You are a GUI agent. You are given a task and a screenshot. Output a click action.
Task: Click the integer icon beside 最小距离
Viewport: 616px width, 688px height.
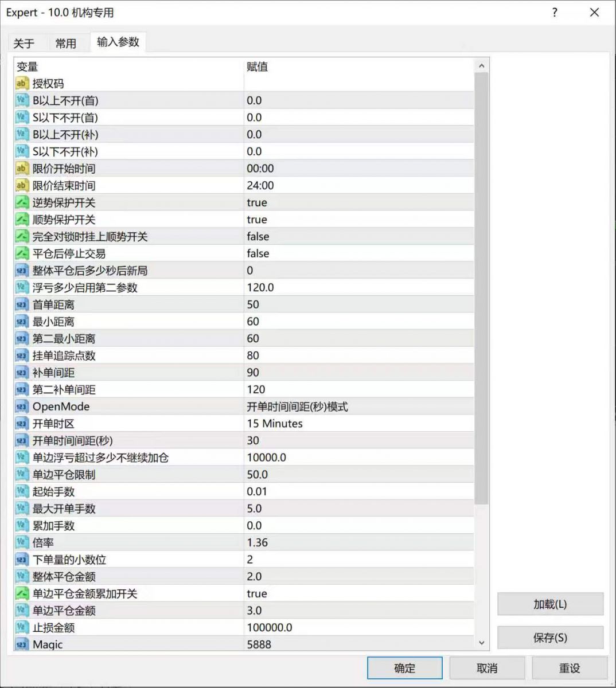(x=21, y=322)
